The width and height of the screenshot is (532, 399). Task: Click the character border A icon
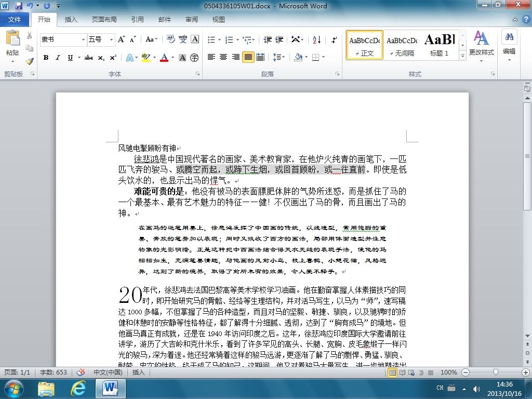[x=195, y=39]
